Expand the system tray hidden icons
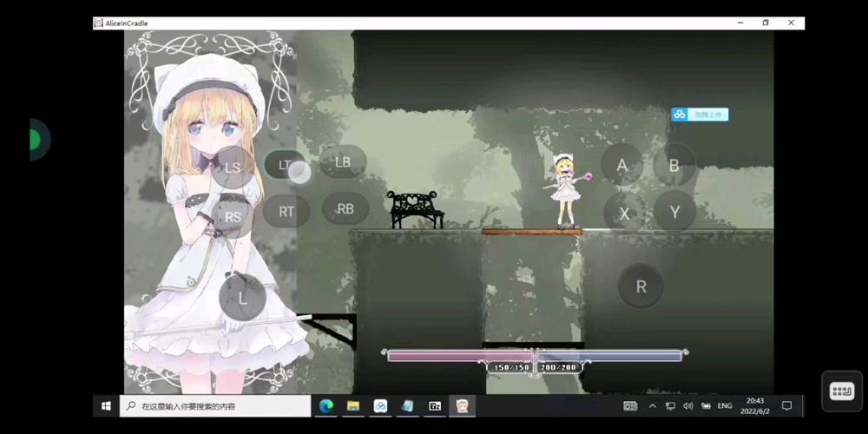Image resolution: width=868 pixels, height=434 pixels. (653, 405)
